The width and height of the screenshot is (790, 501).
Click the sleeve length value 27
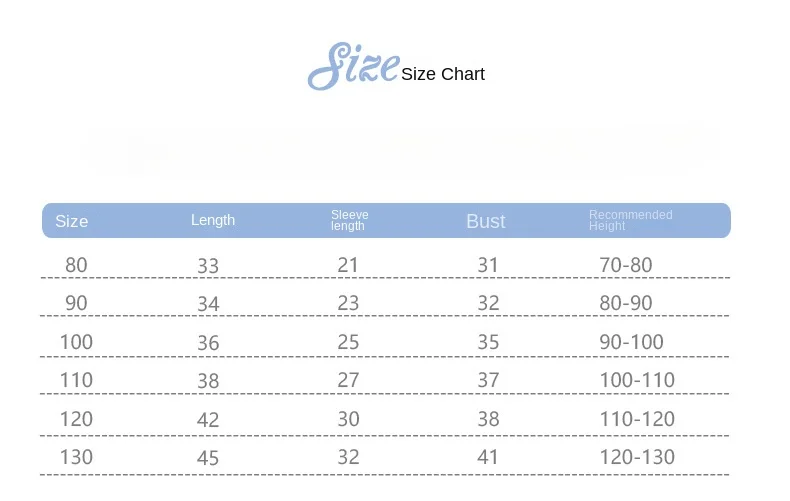[348, 380]
